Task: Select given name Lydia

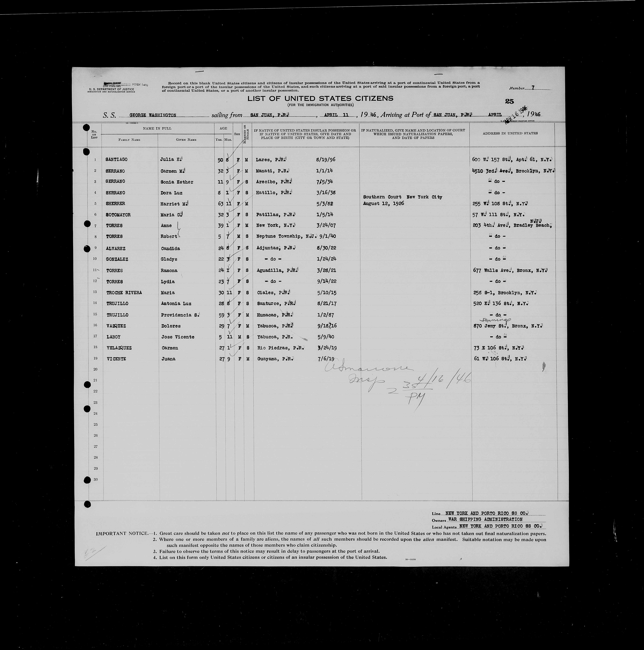Action: (168, 282)
